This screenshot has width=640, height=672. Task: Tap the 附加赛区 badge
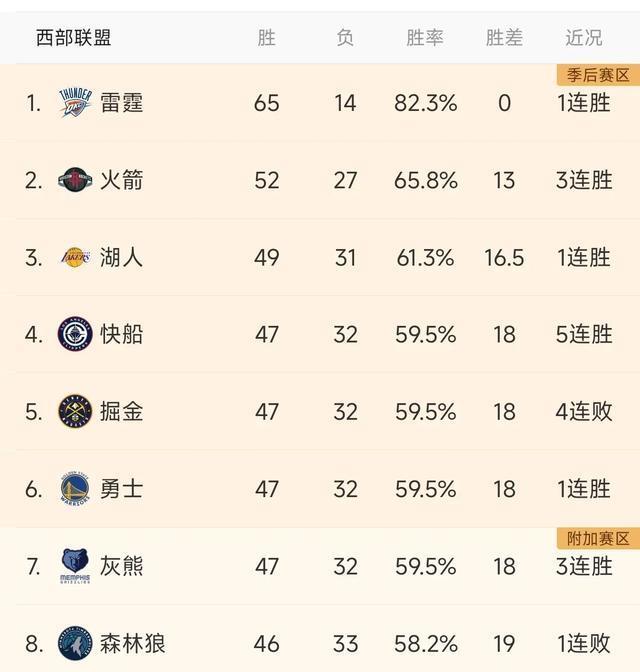pyautogui.click(x=598, y=538)
